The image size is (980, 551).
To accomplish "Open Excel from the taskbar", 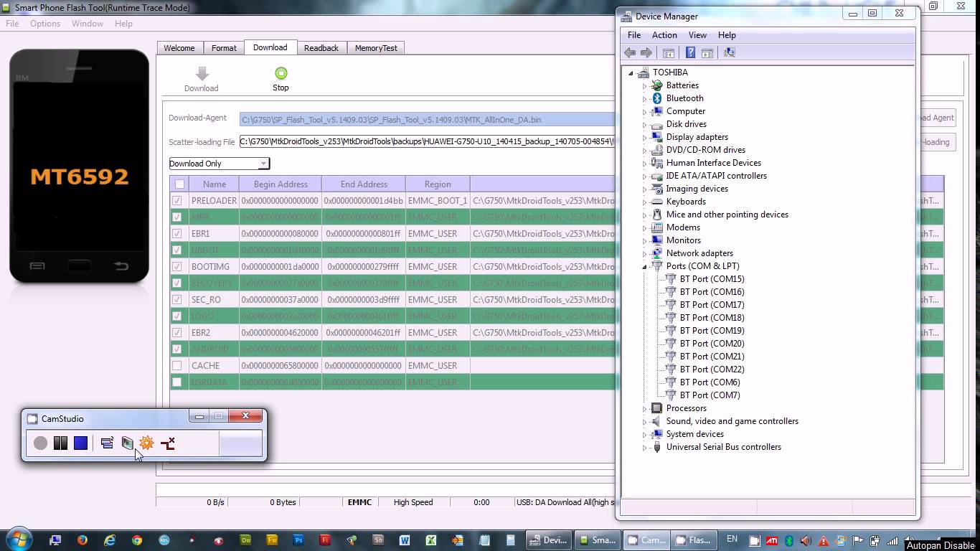I will 431,540.
